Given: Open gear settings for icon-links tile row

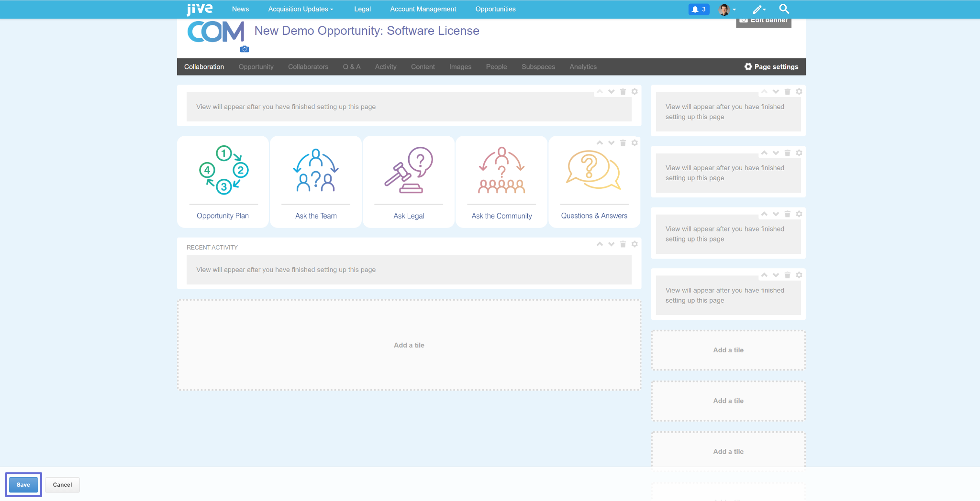Looking at the screenshot, I should pos(635,143).
